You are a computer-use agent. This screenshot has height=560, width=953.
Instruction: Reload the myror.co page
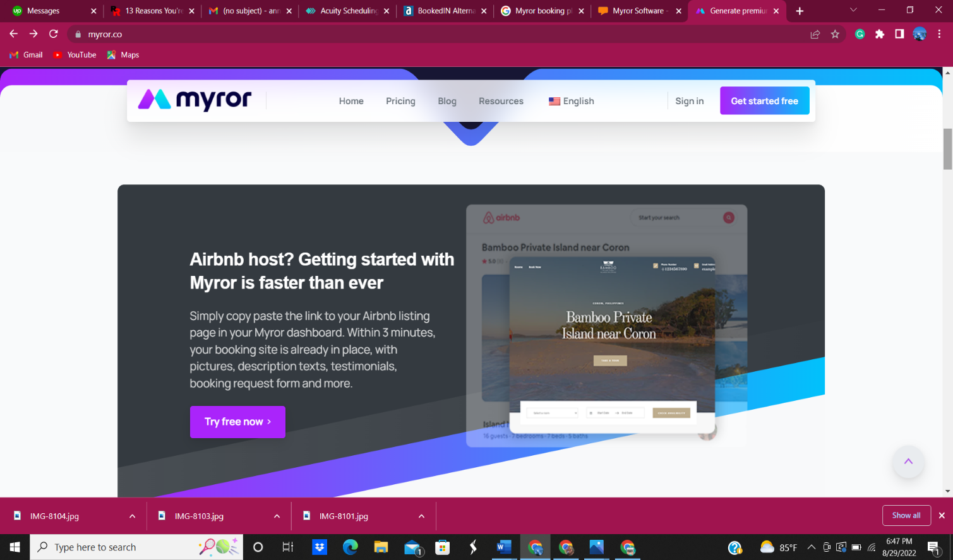54,34
